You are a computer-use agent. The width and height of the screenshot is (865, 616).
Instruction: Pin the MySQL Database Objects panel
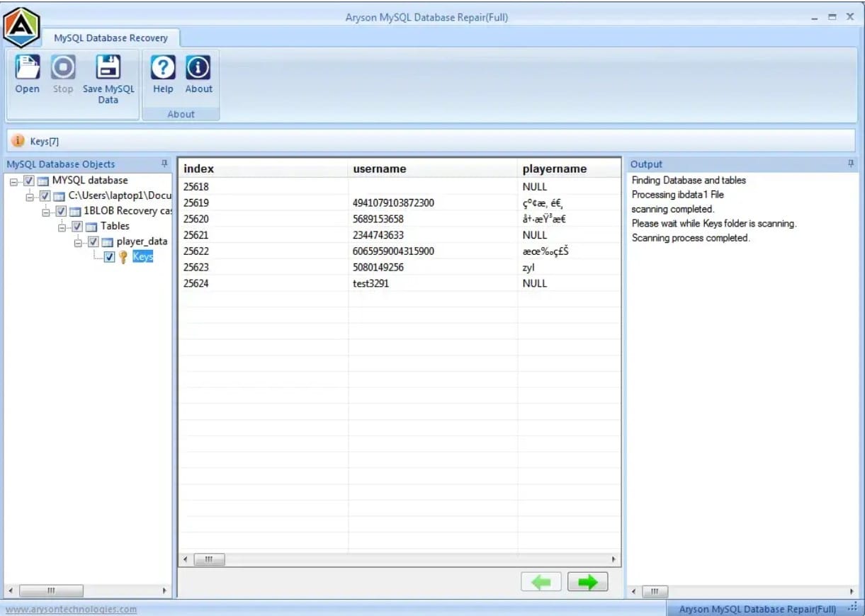point(165,164)
